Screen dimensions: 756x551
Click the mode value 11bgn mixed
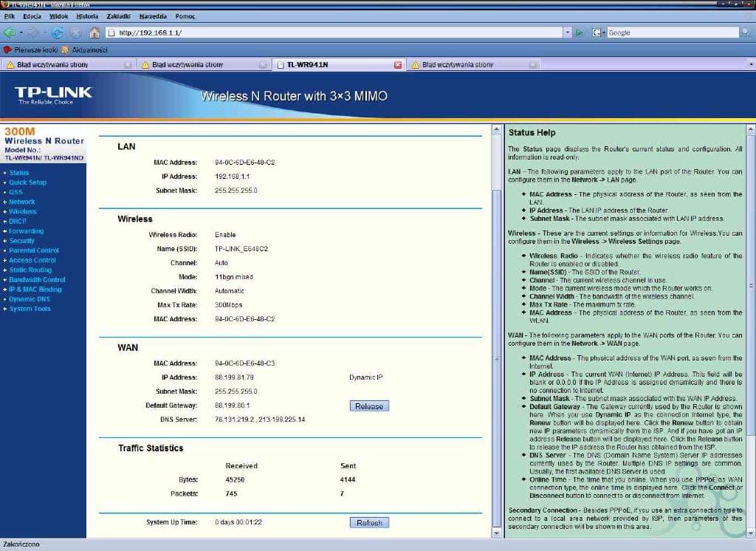point(234,278)
